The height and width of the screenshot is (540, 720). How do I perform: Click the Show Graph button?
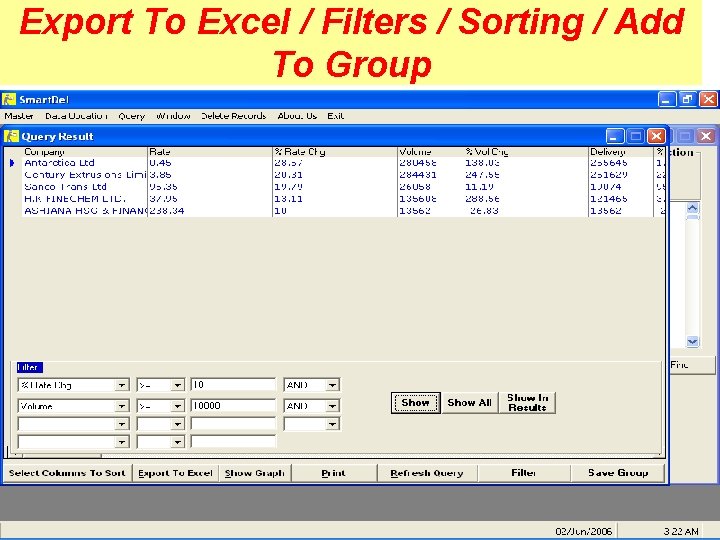[x=255, y=473]
